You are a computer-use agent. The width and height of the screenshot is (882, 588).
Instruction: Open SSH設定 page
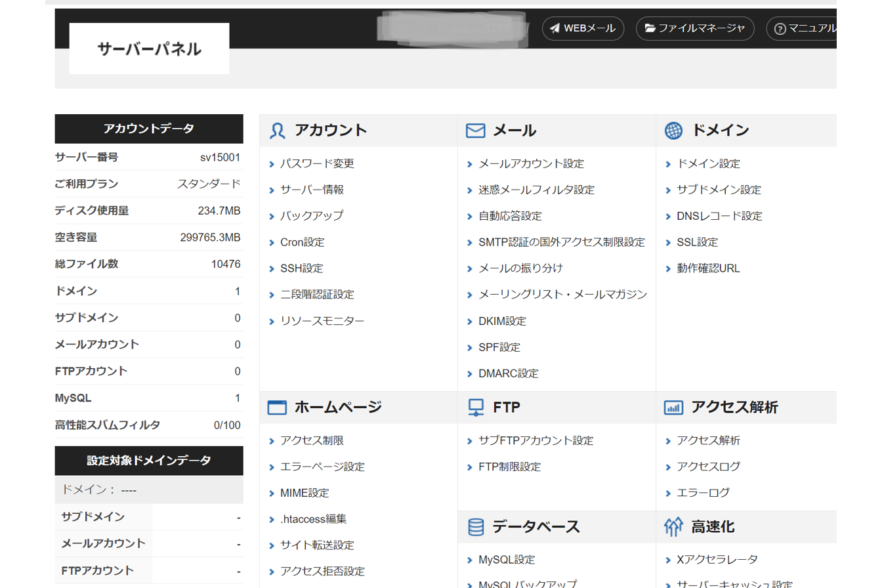click(301, 268)
